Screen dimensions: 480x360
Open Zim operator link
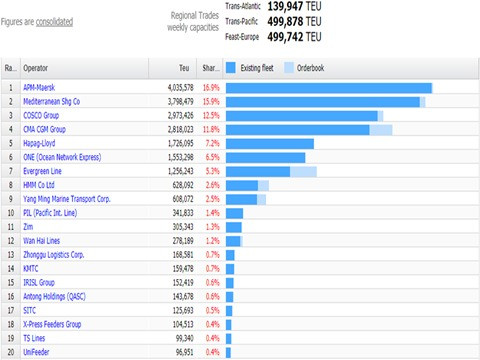pos(28,227)
